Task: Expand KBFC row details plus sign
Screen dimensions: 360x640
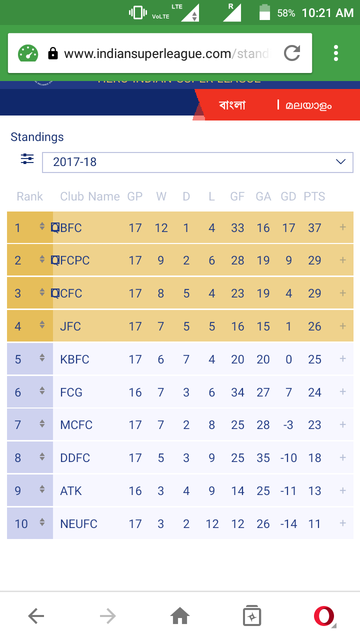Action: coord(343,358)
